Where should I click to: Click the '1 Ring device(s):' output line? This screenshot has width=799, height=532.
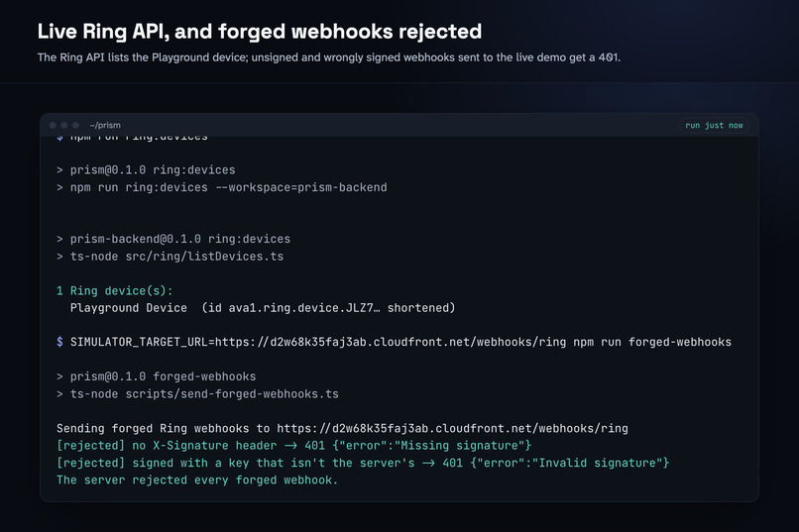point(115,290)
